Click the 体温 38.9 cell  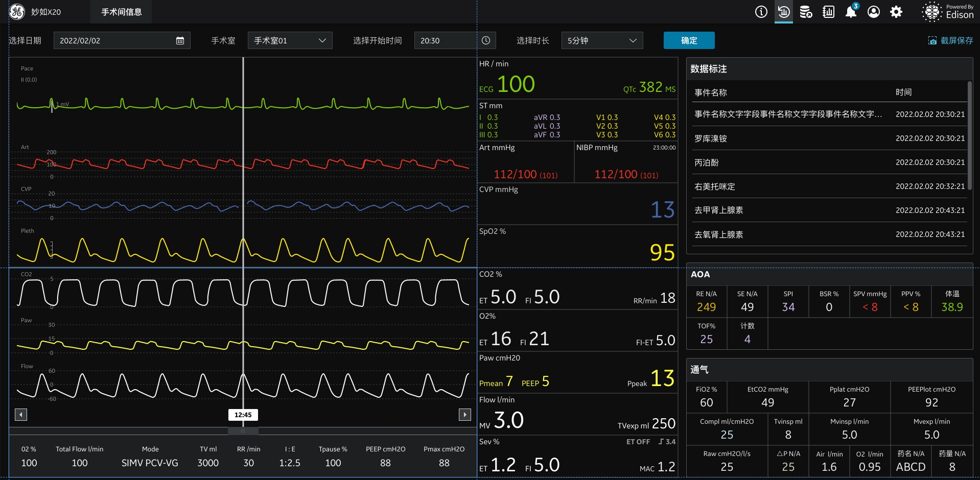952,301
